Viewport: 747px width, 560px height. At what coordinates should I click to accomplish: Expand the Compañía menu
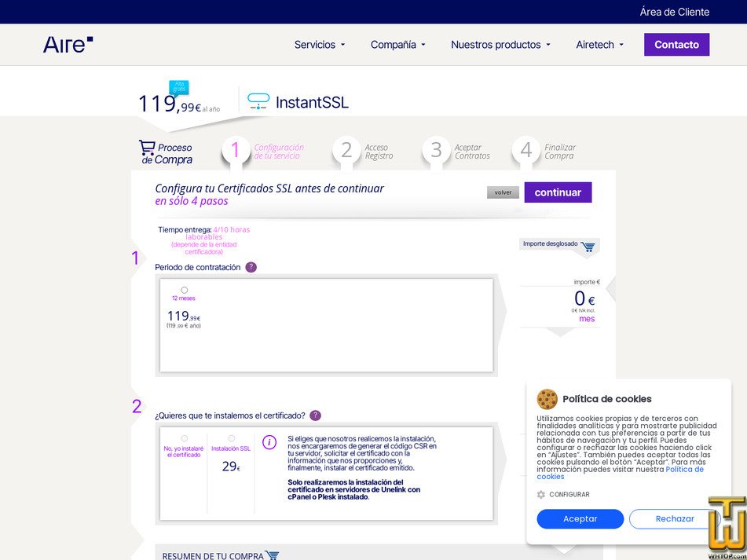398,45
